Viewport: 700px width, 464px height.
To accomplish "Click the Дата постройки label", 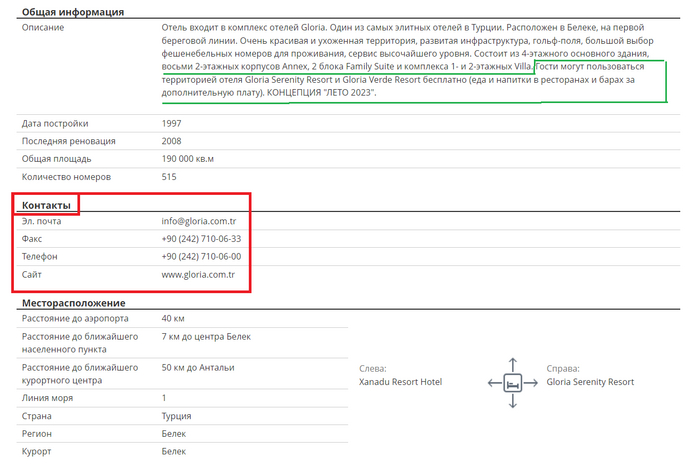I will (x=55, y=124).
